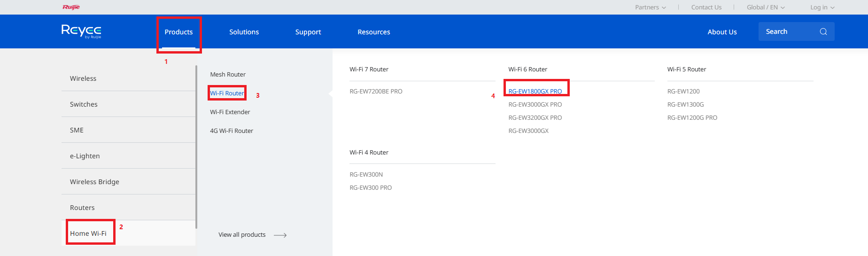This screenshot has height=256, width=868.
Task: Open RG-EW300N product
Action: click(x=366, y=174)
